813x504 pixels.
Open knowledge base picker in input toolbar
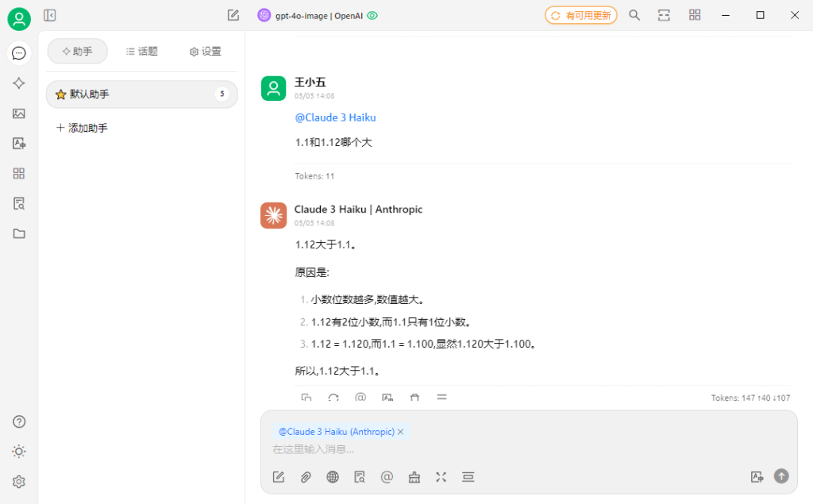point(360,477)
